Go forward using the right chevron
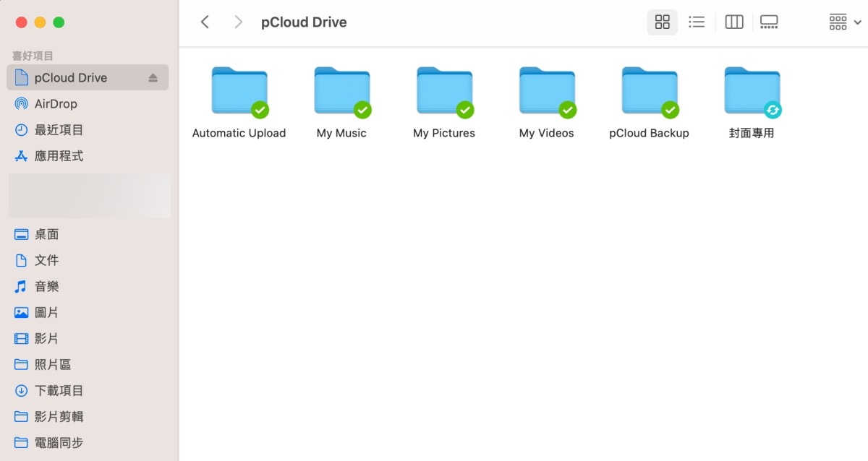 pos(238,22)
